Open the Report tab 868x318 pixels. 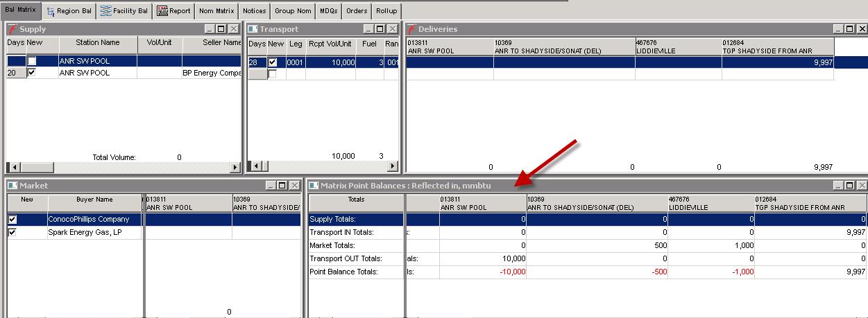tap(173, 11)
